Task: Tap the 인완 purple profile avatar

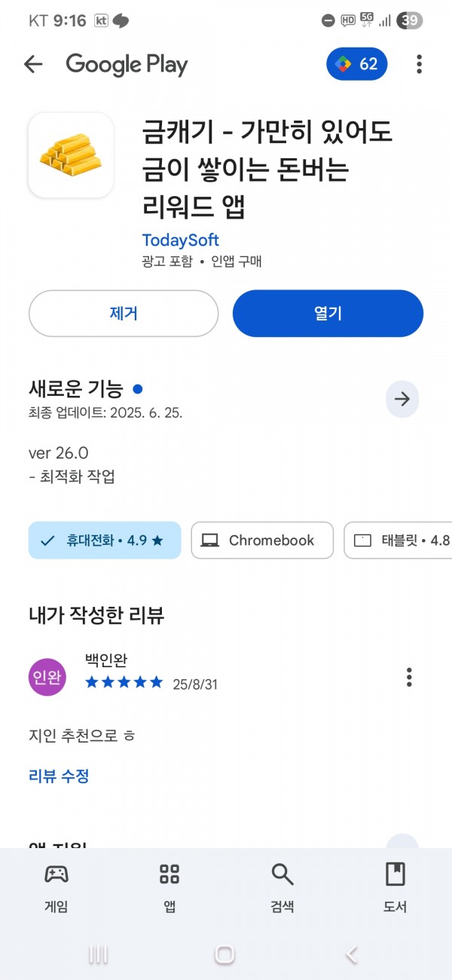Action: [47, 677]
